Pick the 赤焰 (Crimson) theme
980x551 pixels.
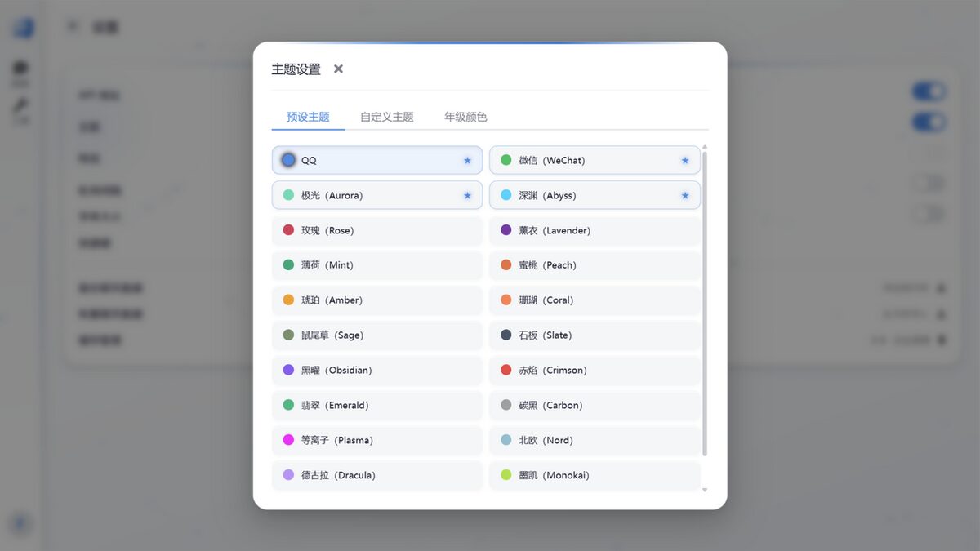pos(595,371)
